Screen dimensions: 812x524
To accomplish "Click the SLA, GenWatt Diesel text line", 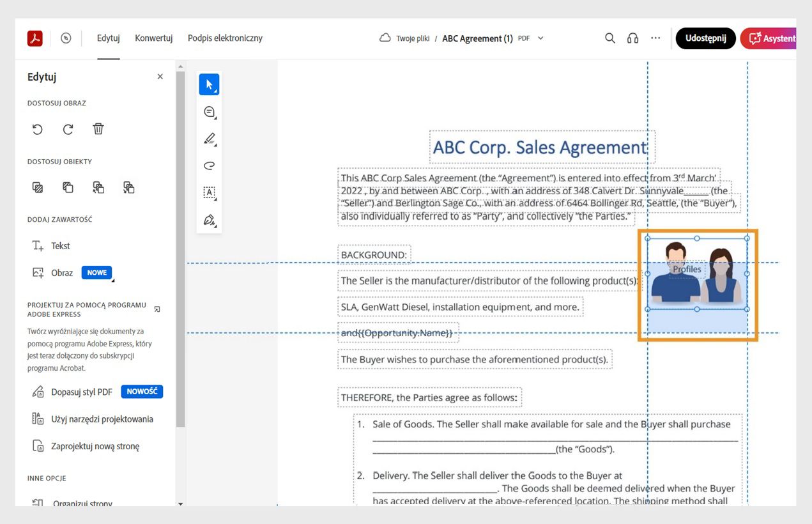I will click(x=460, y=307).
